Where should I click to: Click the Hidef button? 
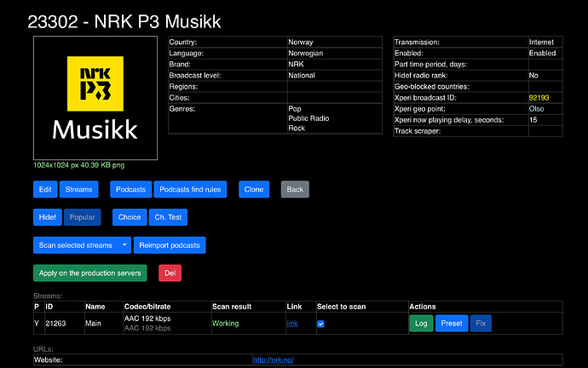click(x=46, y=217)
